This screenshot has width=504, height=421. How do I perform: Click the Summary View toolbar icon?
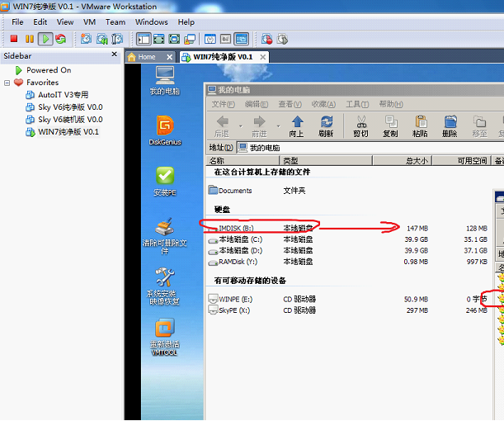pos(210,39)
